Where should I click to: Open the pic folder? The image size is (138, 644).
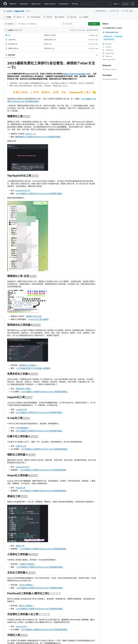(9, 35)
